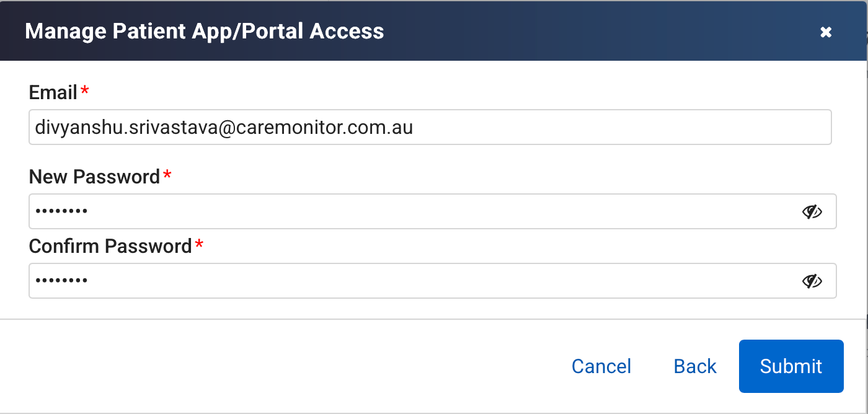Click the Submit button
Screen dimensions: 868x414
coord(791,366)
